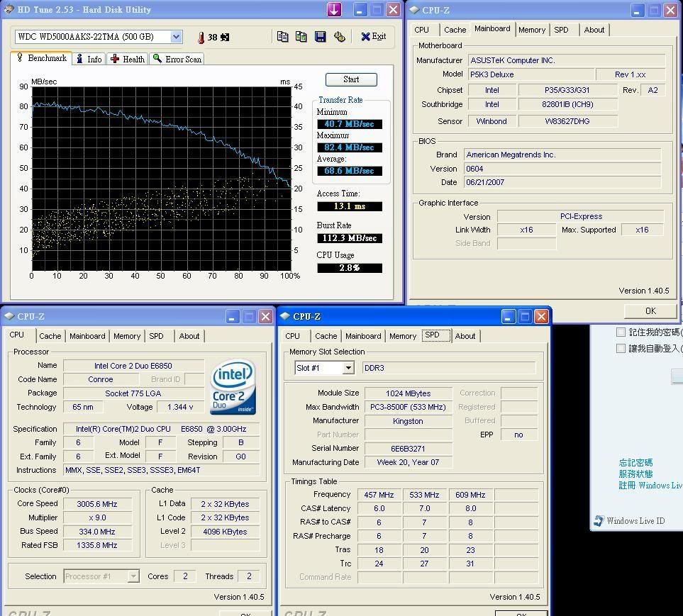Open the Processor #1 selection dropdown

133,576
